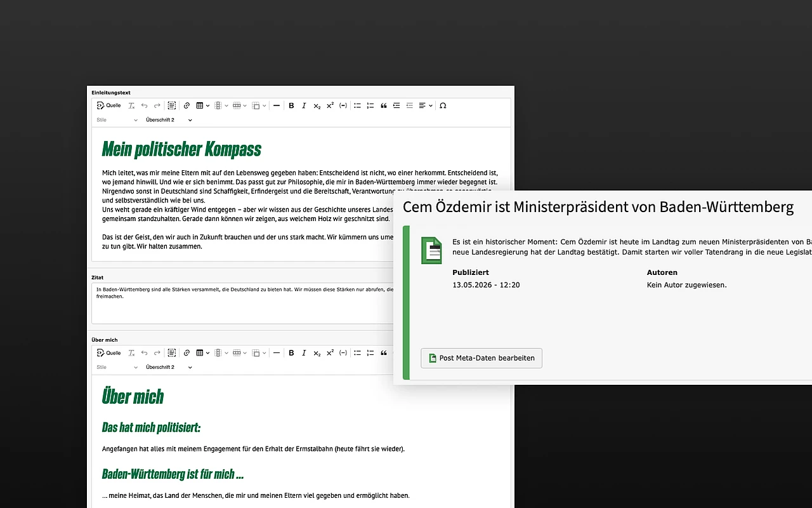Click Post Meta-Daten bearbeiten button

[x=481, y=358]
